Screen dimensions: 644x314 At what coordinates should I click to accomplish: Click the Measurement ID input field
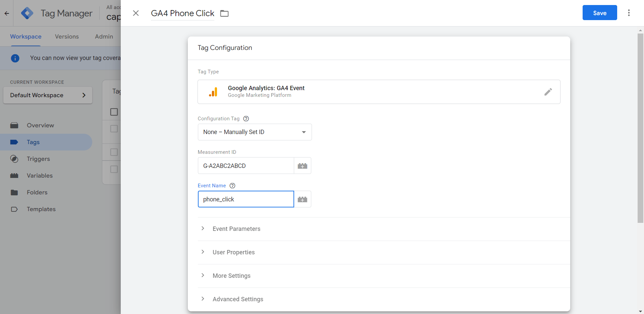[x=246, y=166]
